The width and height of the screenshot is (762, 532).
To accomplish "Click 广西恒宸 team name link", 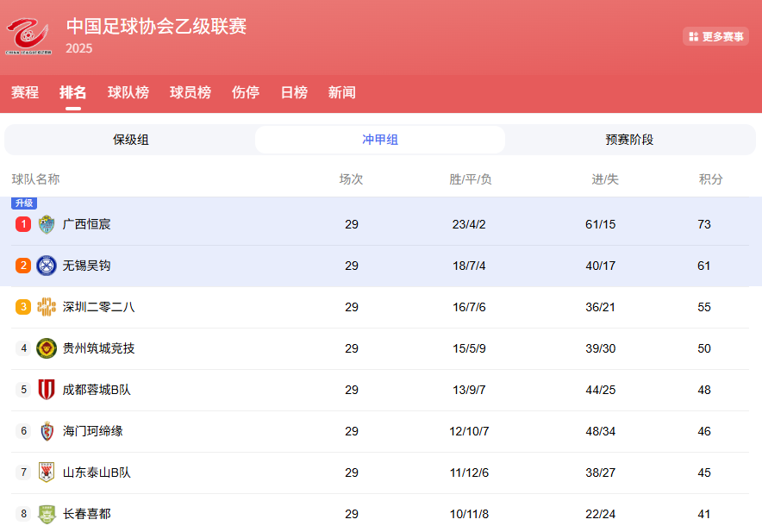I will point(87,224).
